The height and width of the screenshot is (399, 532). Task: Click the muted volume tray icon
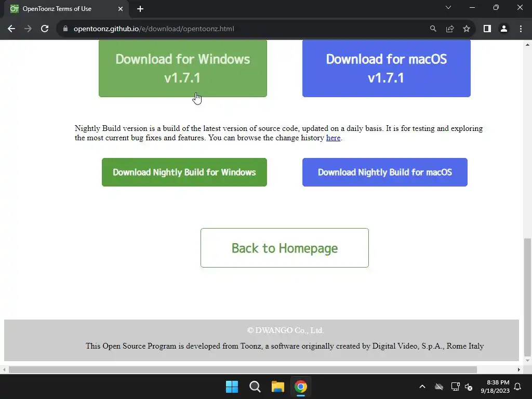[469, 387]
